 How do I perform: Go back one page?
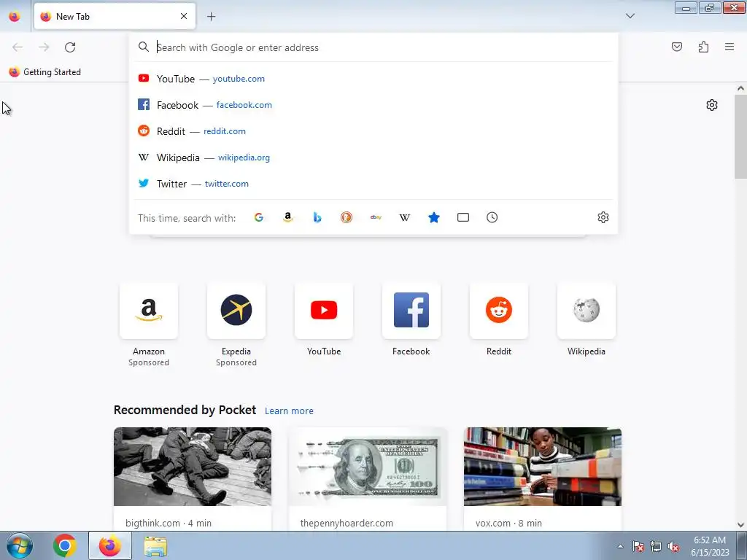tap(18, 47)
